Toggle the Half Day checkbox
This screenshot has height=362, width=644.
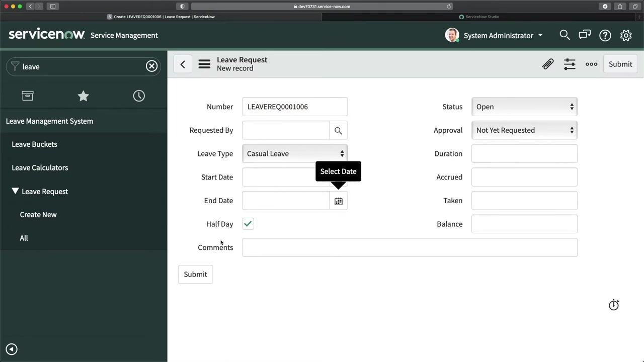coord(248,224)
